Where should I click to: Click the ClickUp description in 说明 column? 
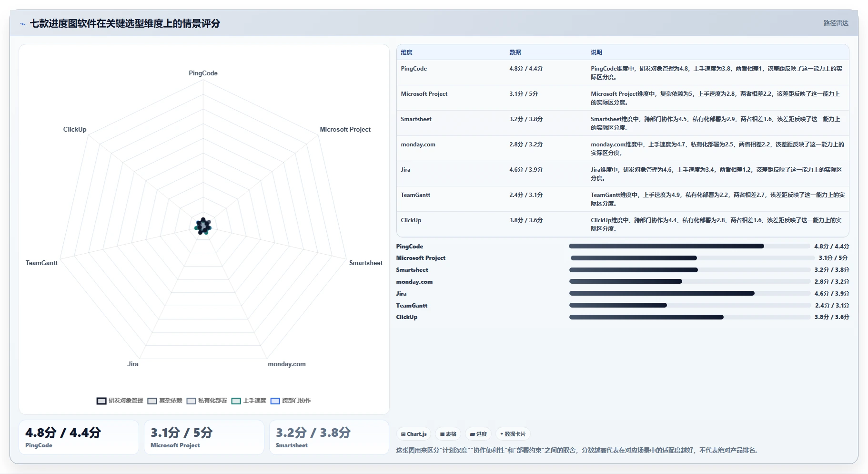tap(717, 224)
